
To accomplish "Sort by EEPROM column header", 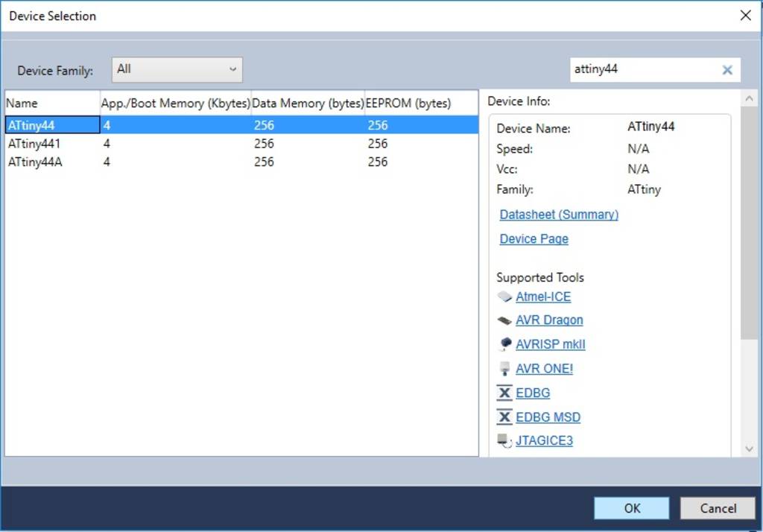I will click(x=421, y=103).
